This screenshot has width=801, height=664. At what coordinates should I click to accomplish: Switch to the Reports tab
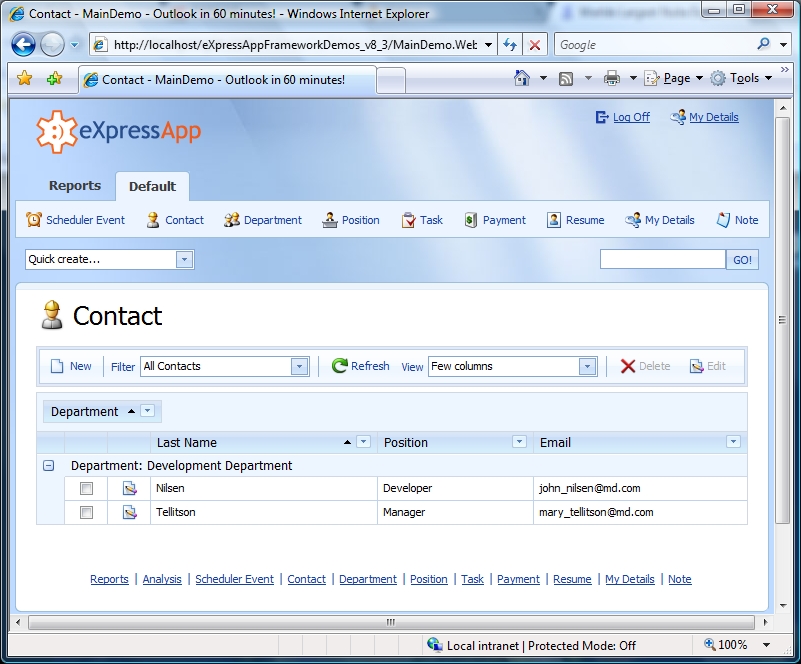click(x=75, y=185)
